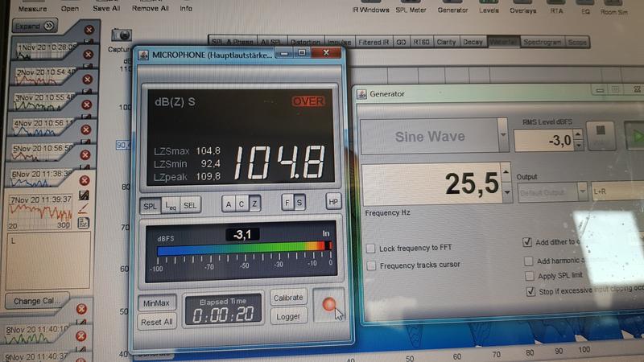This screenshot has height=362, width=644.
Task: Toggle the HP high-pass button
Action: pos(333,202)
